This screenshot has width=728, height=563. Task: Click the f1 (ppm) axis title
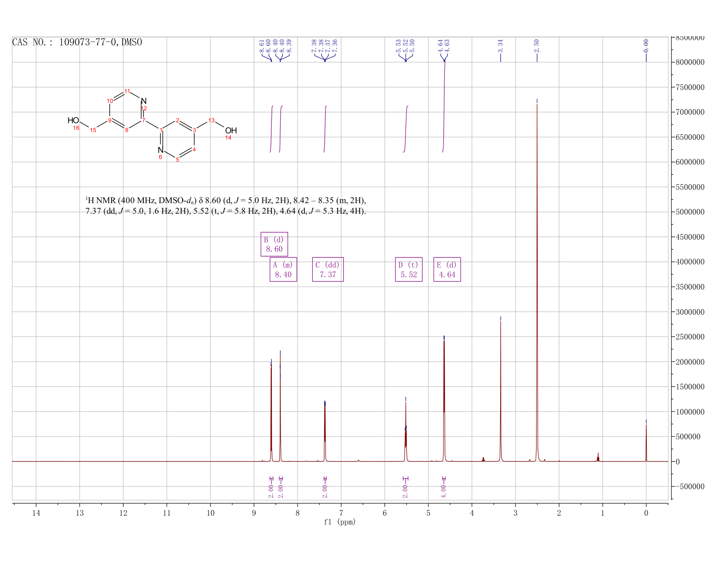pos(340,522)
